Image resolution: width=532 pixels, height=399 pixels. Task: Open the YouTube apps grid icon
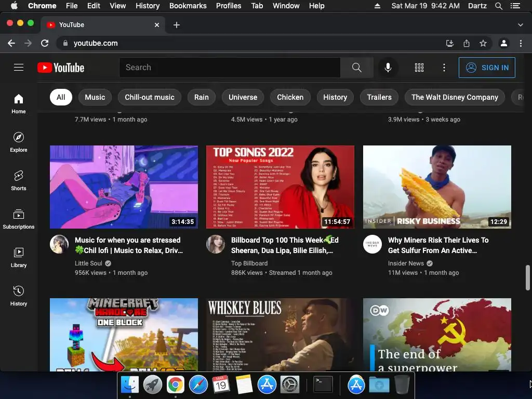[x=419, y=68]
